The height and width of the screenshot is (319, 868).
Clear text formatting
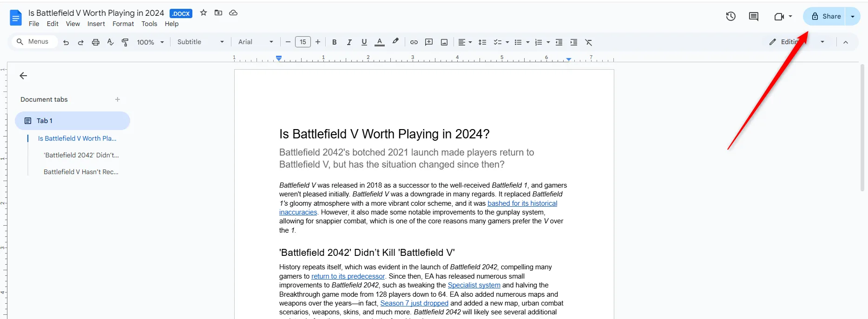[589, 42]
